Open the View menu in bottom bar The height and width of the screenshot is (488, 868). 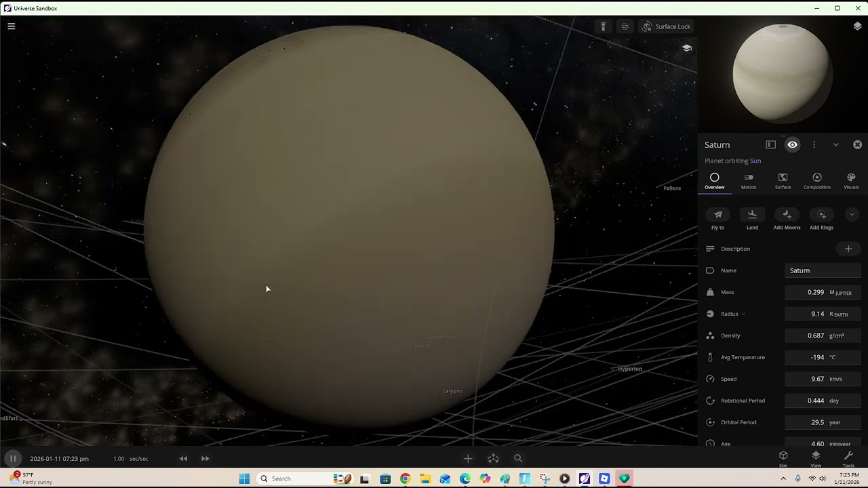coord(816,458)
